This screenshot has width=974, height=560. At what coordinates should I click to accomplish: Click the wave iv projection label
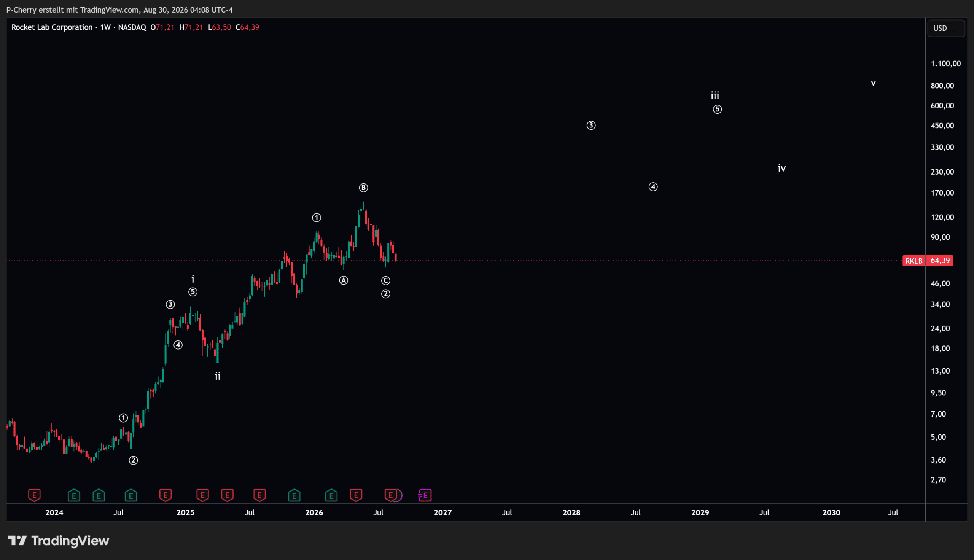tap(782, 168)
